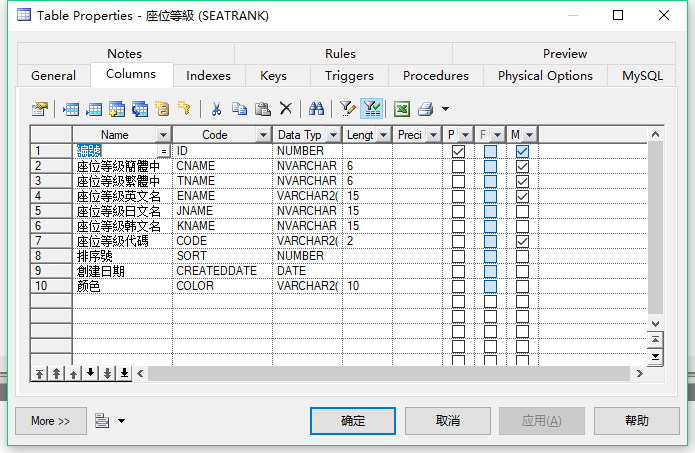The height and width of the screenshot is (453, 695).
Task: Click the Create Index toolbar icon
Action: click(x=162, y=109)
